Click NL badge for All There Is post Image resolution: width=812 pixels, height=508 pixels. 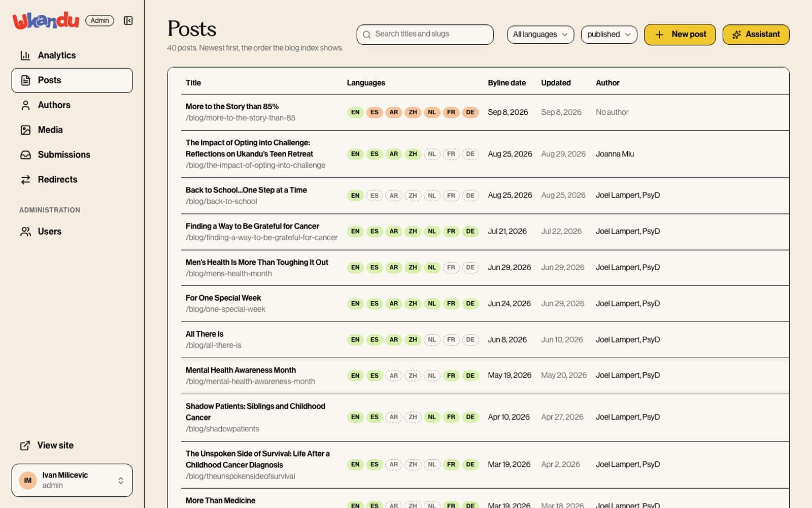pyautogui.click(x=432, y=340)
